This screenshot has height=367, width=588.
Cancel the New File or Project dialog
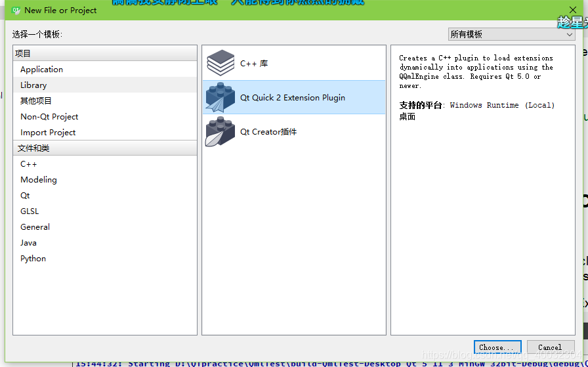tap(551, 347)
